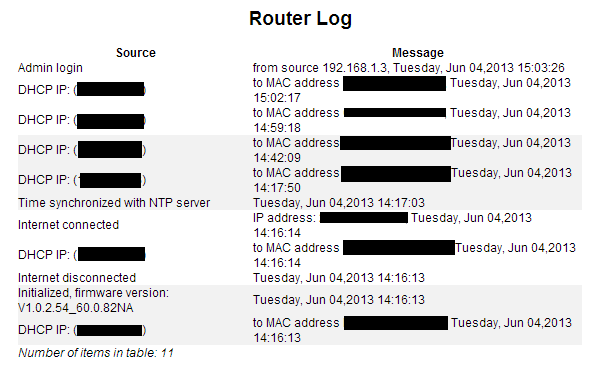Click the 14:17:50 timestamp

[x=277, y=188]
